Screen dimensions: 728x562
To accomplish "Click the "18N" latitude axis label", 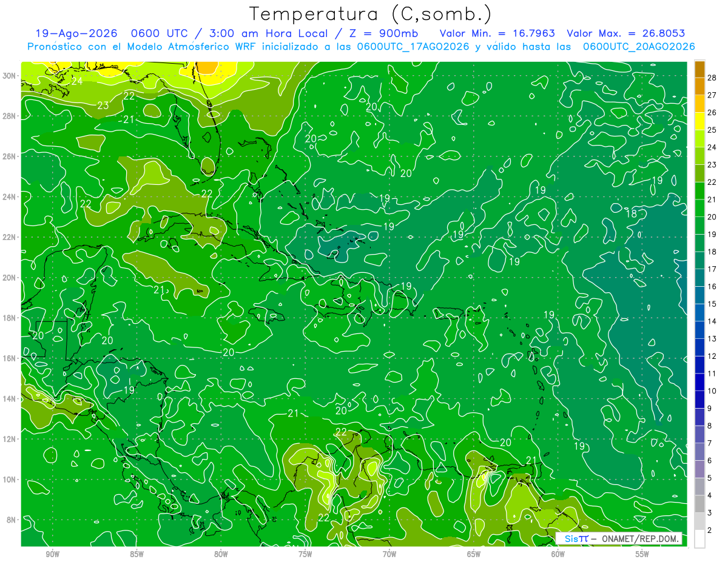I will point(10,318).
